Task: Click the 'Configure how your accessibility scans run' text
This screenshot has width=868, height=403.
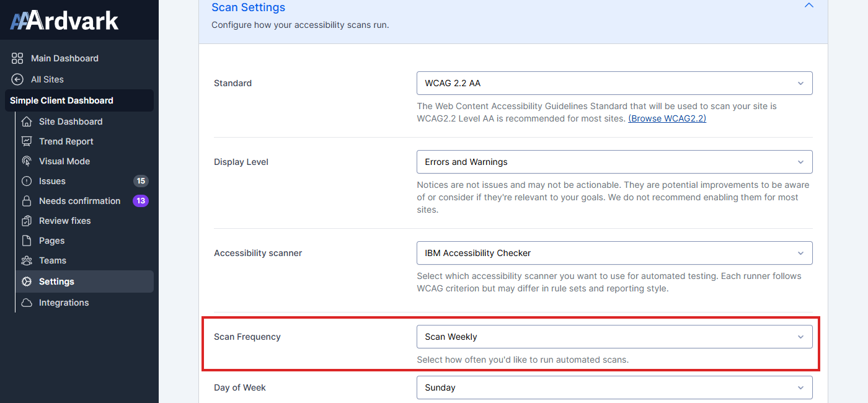Action: point(300,25)
